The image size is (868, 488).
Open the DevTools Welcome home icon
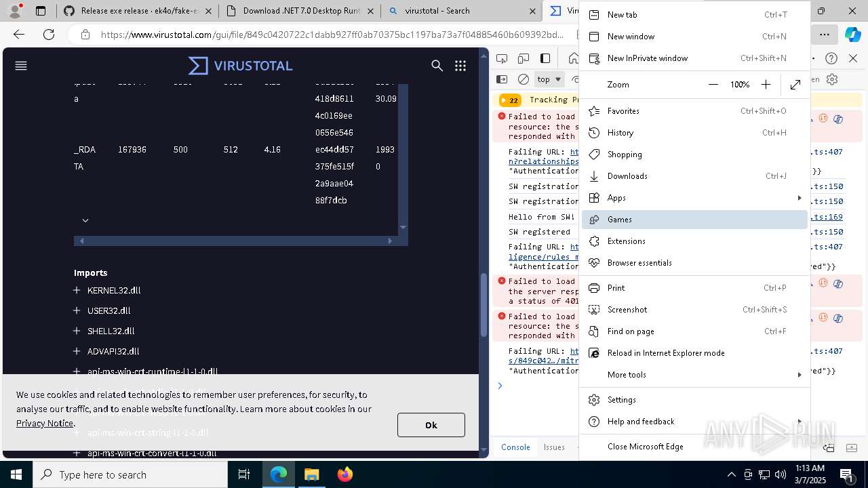point(573,59)
